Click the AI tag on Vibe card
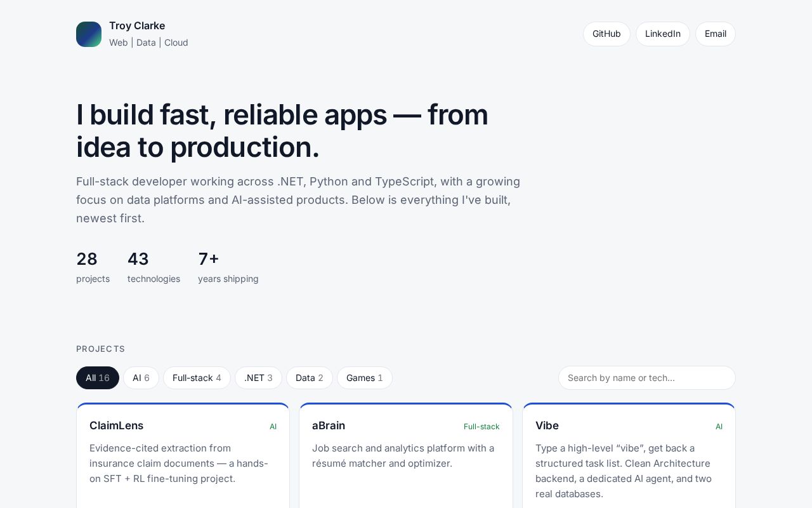This screenshot has height=508, width=812. (x=719, y=427)
